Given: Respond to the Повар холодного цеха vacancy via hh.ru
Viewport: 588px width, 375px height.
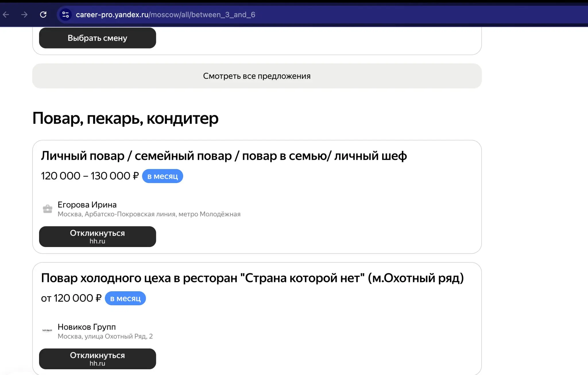Looking at the screenshot, I should [x=97, y=359].
